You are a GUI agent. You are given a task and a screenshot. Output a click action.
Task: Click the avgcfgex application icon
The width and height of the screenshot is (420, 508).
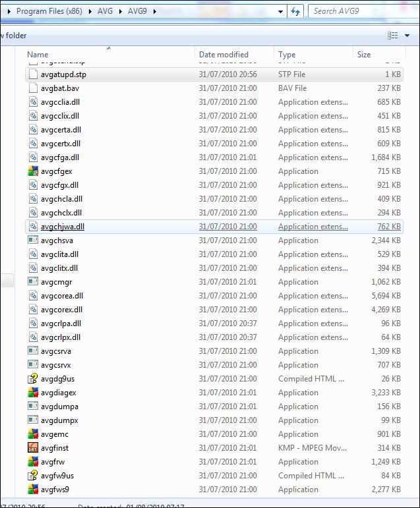click(x=33, y=171)
